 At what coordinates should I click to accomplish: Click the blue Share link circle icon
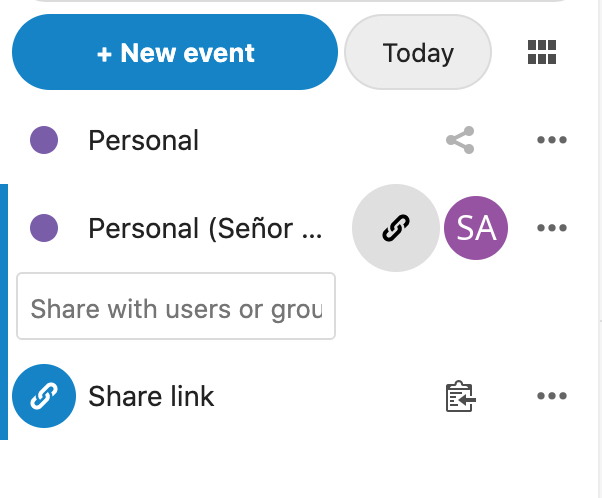(x=43, y=396)
